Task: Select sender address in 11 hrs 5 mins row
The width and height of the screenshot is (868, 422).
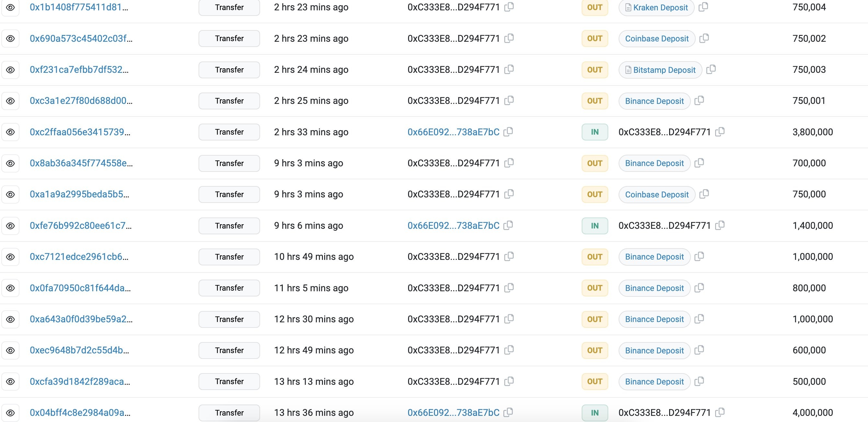Action: point(453,288)
